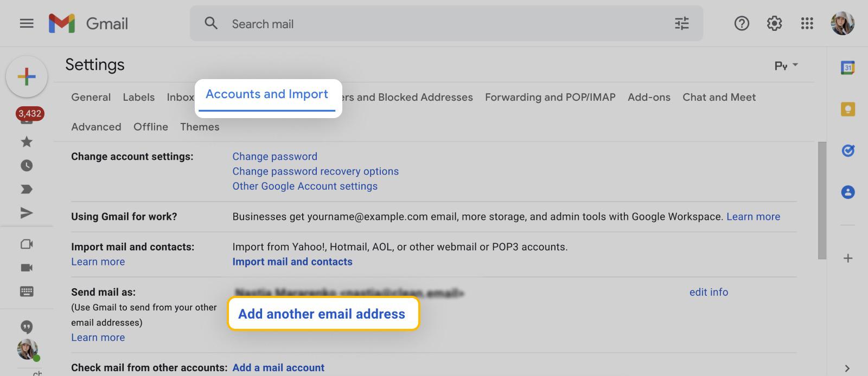Viewport: 868px width, 376px height.
Task: View Snoozed emails
Action: [26, 166]
